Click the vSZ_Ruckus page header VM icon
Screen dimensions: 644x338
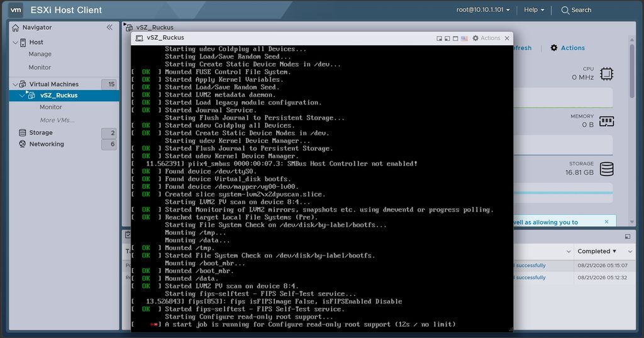point(128,27)
